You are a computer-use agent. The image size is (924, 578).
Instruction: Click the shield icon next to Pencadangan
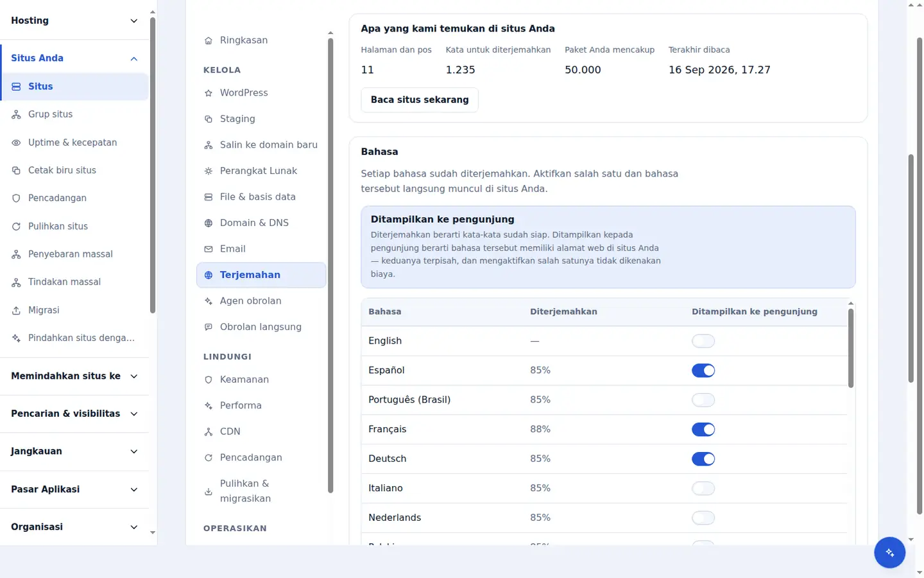16,198
